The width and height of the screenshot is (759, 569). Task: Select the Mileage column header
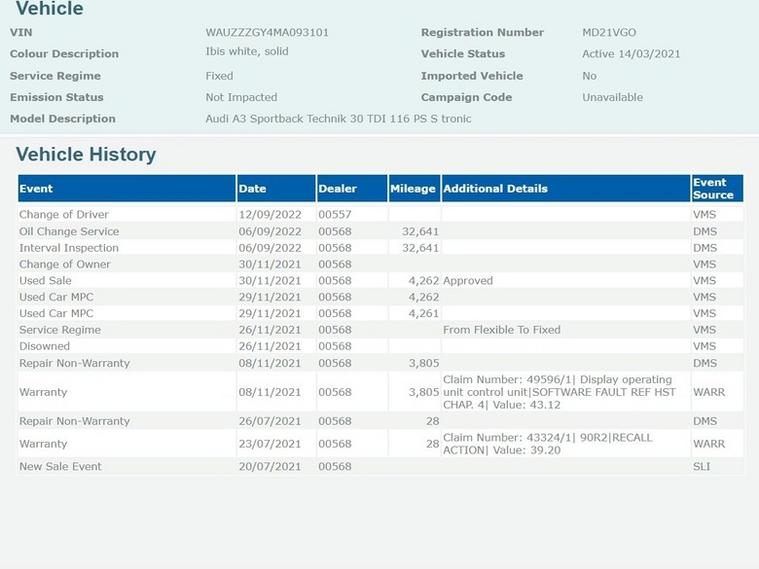pos(412,188)
